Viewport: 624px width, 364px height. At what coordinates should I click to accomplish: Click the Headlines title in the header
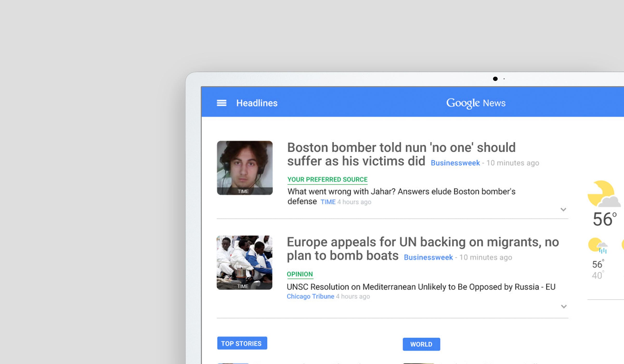click(257, 103)
